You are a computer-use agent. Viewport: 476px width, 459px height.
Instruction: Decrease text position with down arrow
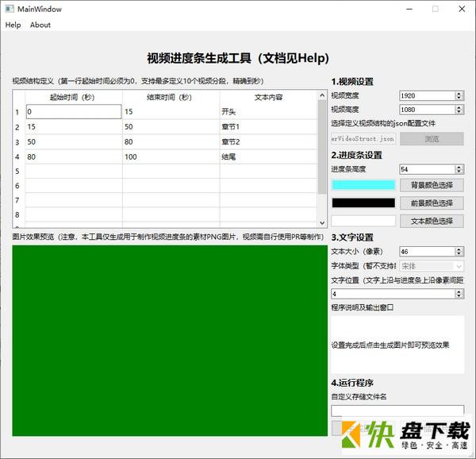tap(459, 296)
